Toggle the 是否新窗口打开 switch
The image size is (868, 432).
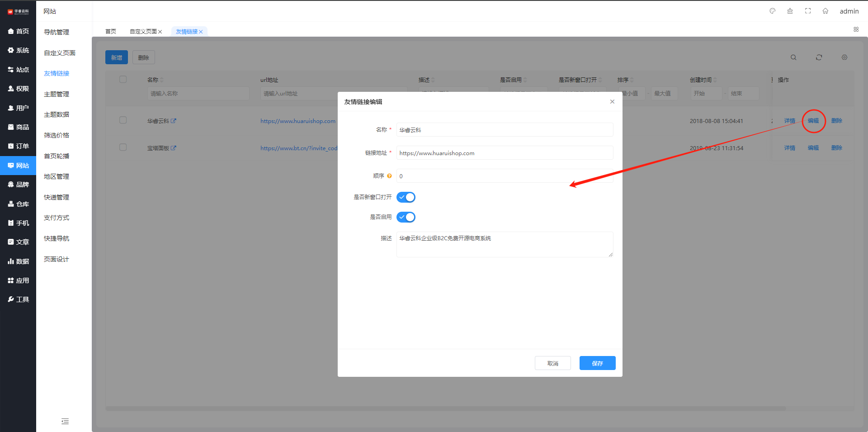click(406, 197)
